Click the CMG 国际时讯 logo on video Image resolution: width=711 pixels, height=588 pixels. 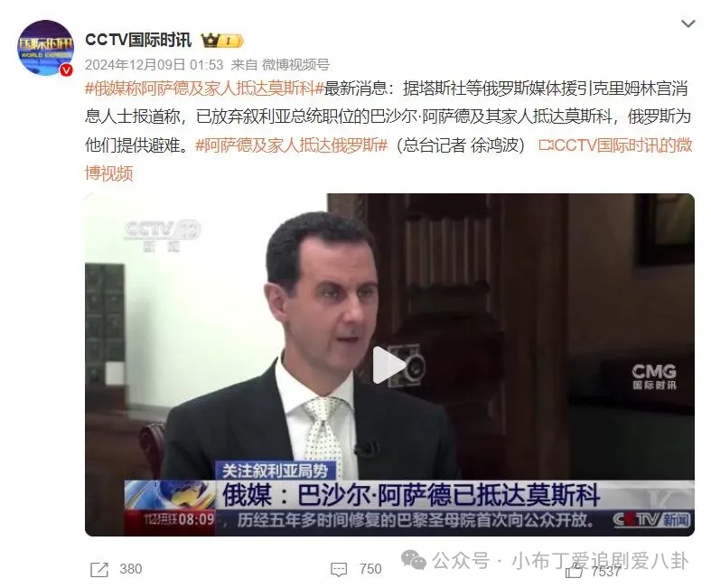654,377
